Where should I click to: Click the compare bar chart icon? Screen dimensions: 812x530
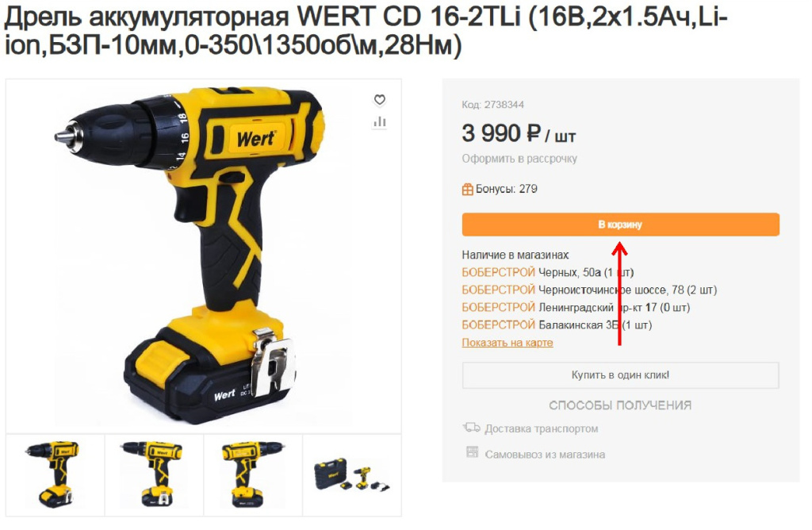(380, 121)
